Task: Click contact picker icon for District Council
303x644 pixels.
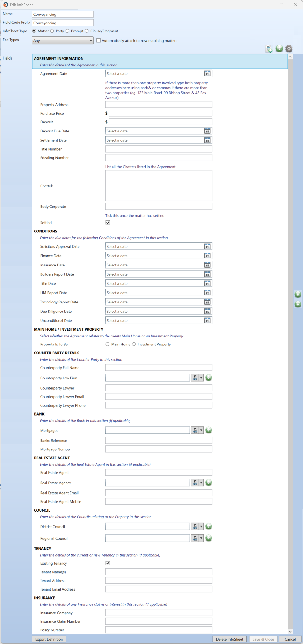Action: 195,527
